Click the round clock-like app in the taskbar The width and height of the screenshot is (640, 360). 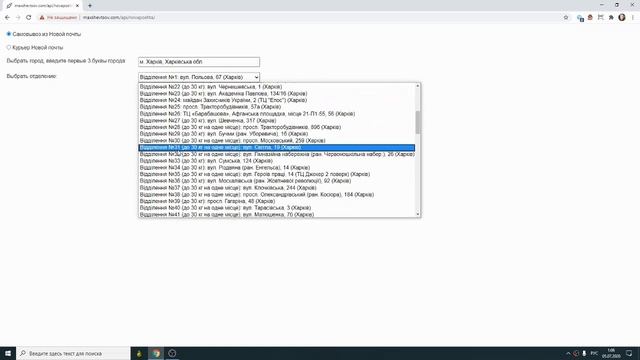coord(172,353)
